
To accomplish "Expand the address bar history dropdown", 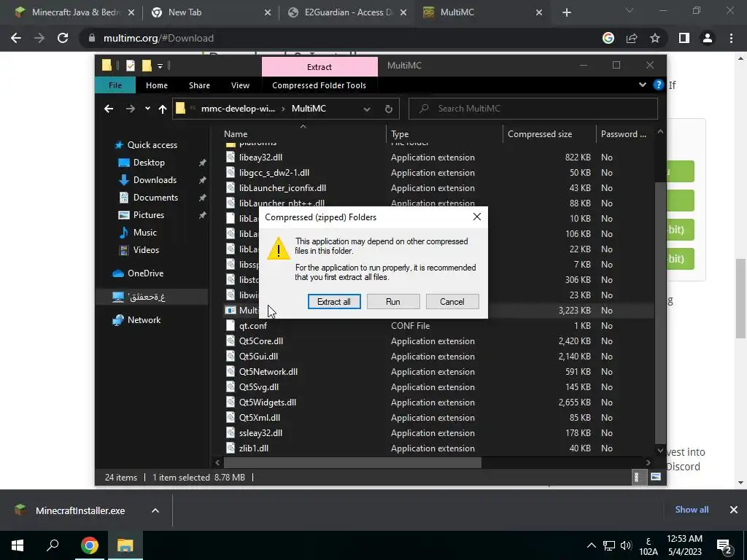I will [367, 109].
